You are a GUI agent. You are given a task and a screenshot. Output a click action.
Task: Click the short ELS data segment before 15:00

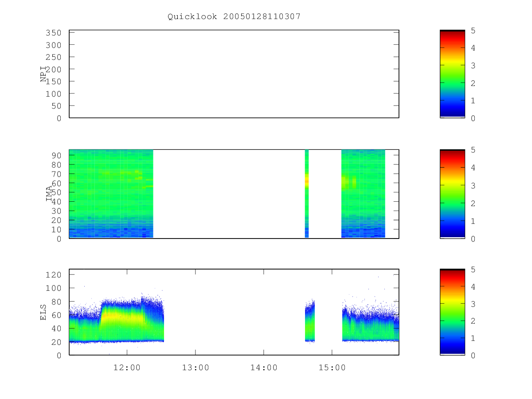click(x=310, y=321)
